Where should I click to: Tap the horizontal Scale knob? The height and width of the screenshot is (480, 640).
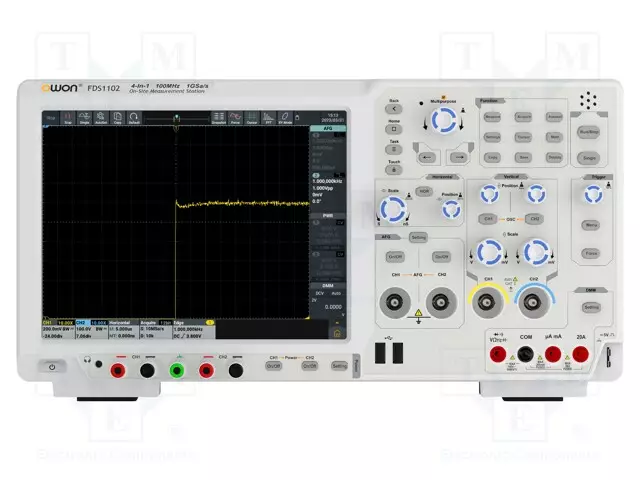coord(393,208)
